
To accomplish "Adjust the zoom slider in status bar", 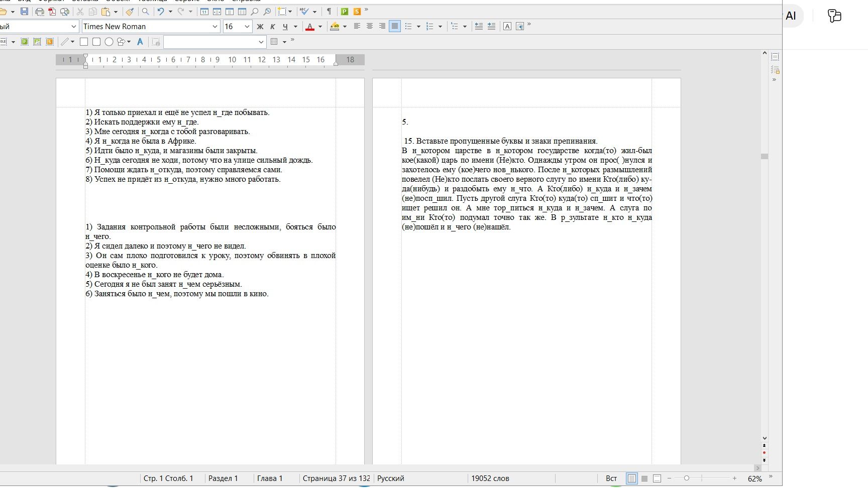I will [686, 478].
